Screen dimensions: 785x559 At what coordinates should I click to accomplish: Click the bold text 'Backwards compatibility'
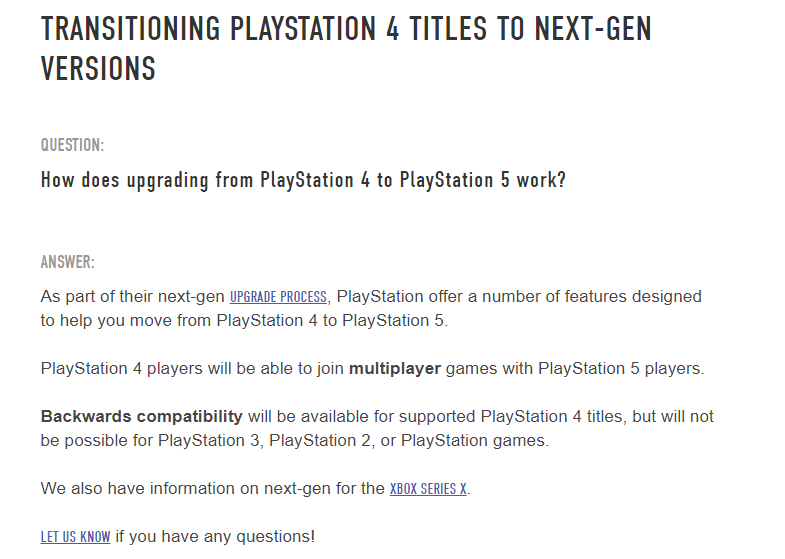(142, 416)
